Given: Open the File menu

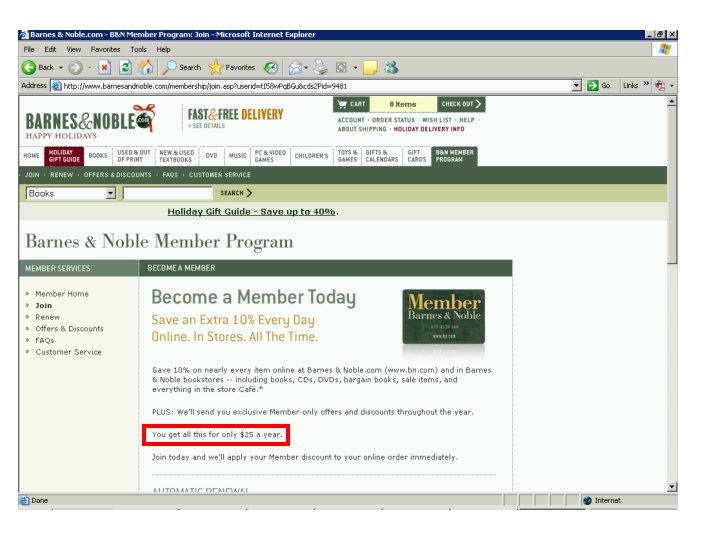Looking at the screenshot, I should click(x=29, y=49).
